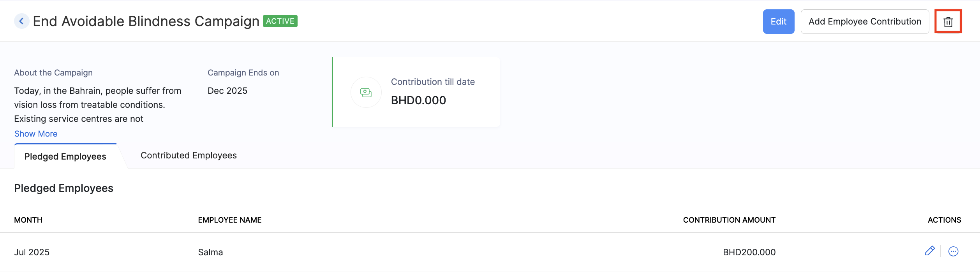
Task: Click the MONTH column header
Action: (28, 220)
